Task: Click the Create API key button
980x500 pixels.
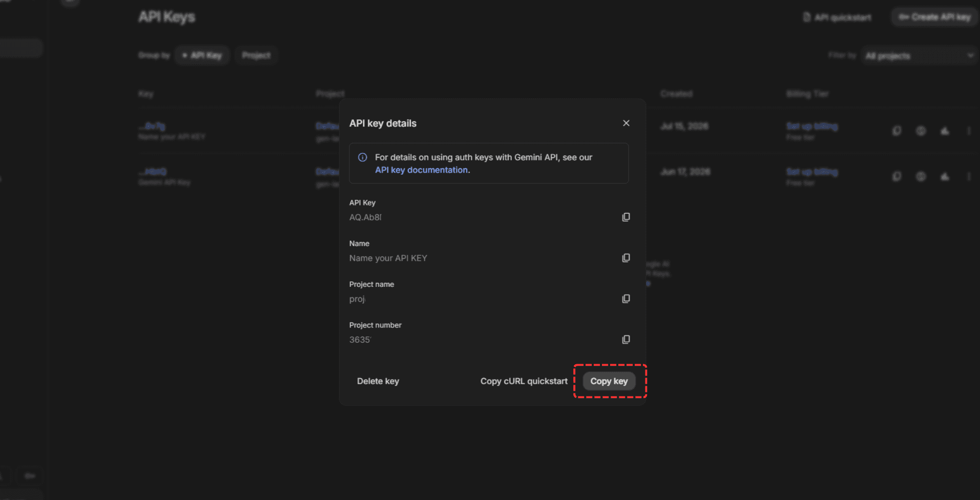Action: point(935,17)
